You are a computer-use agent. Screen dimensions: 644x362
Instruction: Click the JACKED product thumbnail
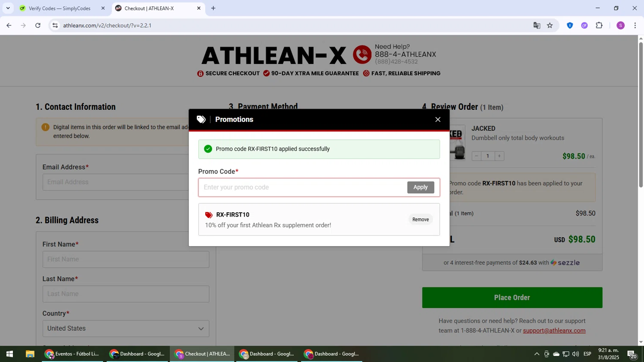click(457, 143)
